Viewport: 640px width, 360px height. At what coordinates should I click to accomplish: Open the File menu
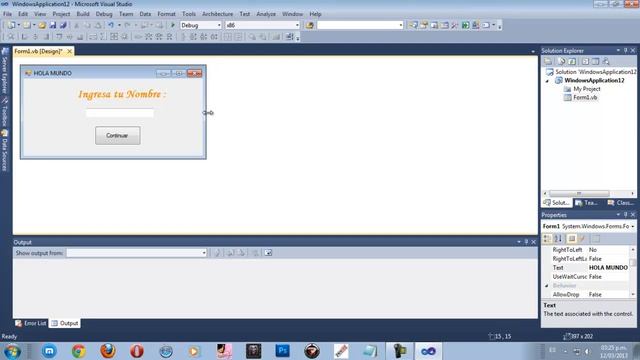[7, 14]
